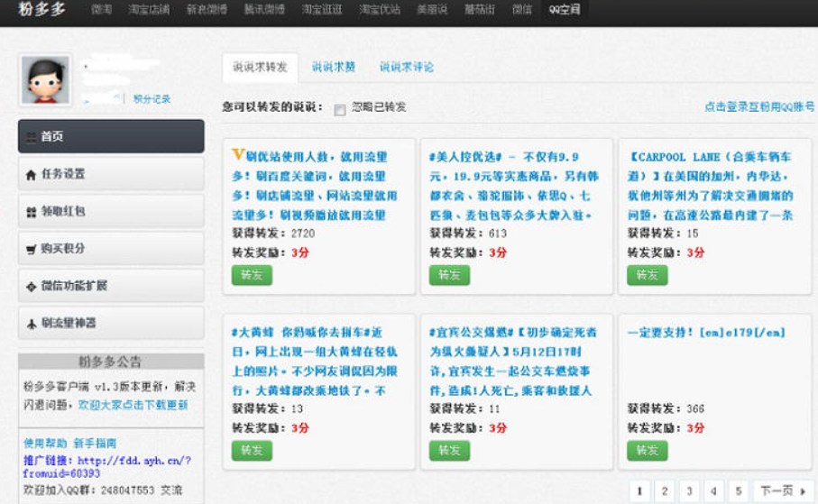Click the house icon beside 任务设置

coord(31,174)
